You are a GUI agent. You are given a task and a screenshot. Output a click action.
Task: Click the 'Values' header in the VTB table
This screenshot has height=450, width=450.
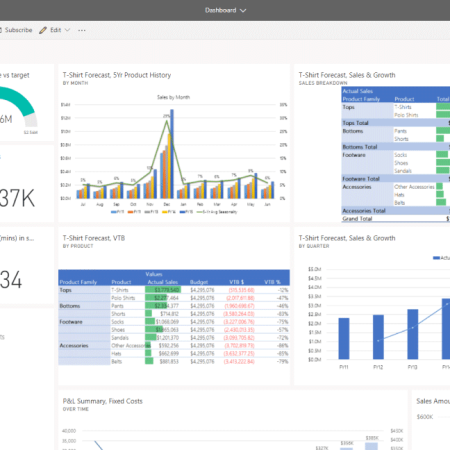[x=154, y=274]
